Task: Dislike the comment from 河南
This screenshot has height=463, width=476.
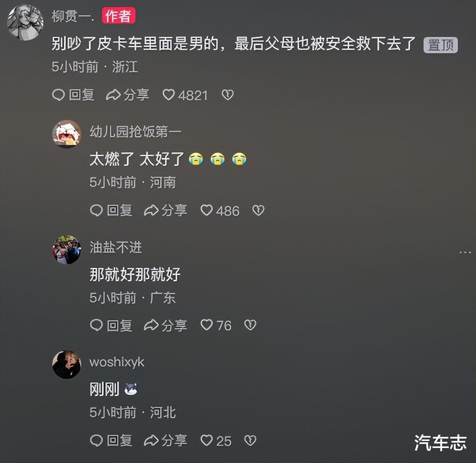Action: pos(258,210)
